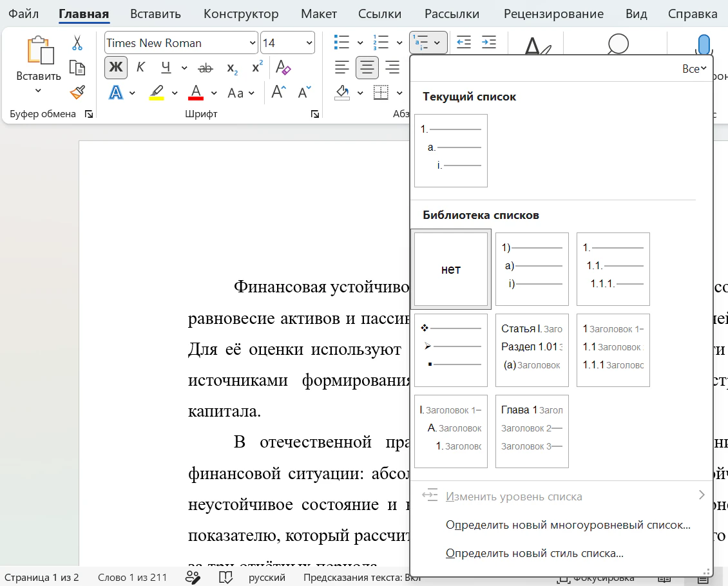This screenshot has width=728, height=586.
Task: Toggle subscript formatting
Action: pyautogui.click(x=232, y=68)
